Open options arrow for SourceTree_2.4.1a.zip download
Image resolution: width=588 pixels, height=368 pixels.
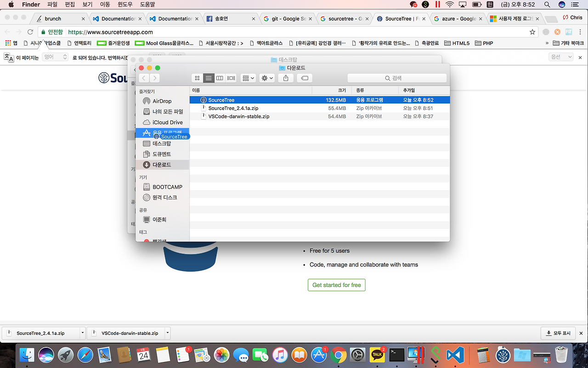click(x=82, y=333)
